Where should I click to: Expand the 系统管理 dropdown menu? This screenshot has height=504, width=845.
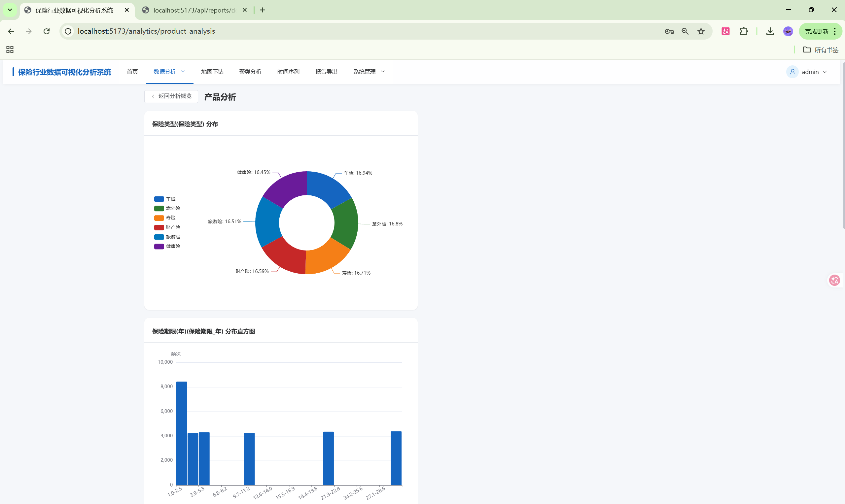point(369,72)
